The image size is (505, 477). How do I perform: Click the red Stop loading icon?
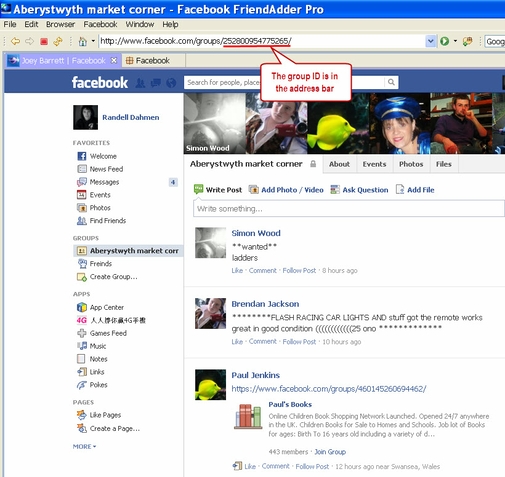click(44, 41)
